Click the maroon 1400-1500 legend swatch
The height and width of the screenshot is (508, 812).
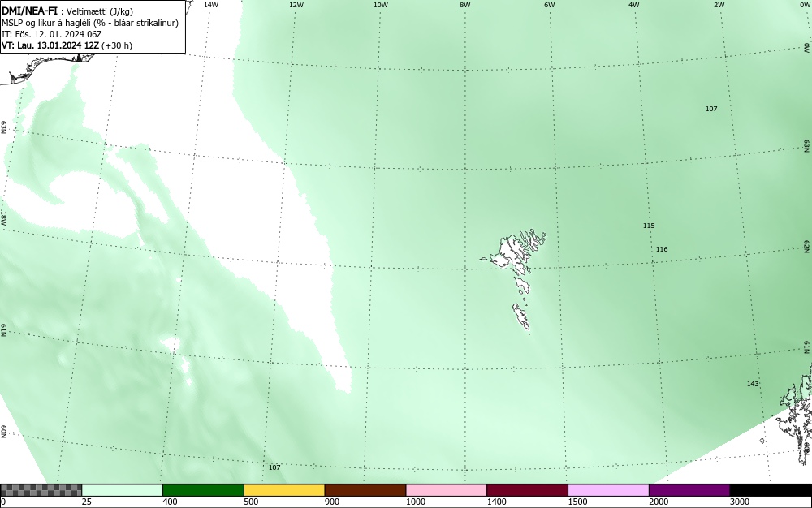point(527,490)
